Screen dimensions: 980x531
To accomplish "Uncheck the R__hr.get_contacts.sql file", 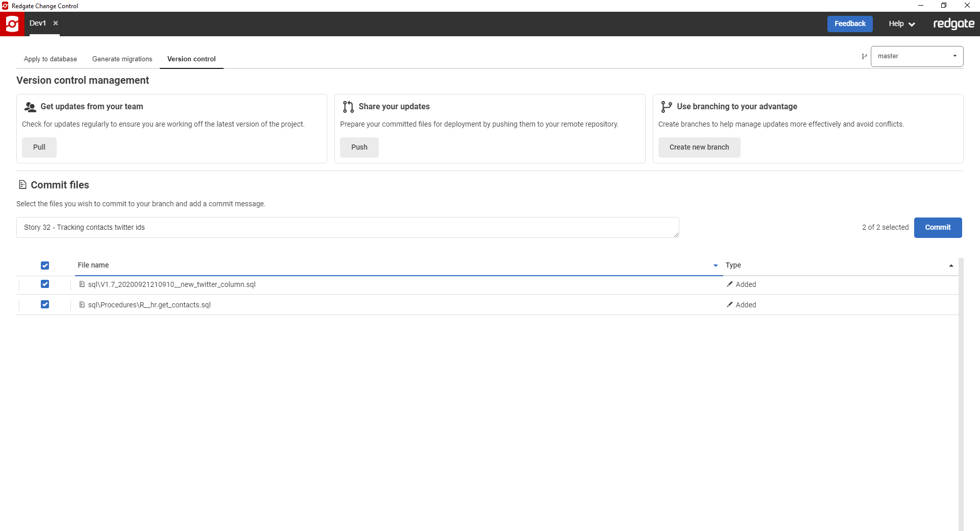I will (x=45, y=305).
